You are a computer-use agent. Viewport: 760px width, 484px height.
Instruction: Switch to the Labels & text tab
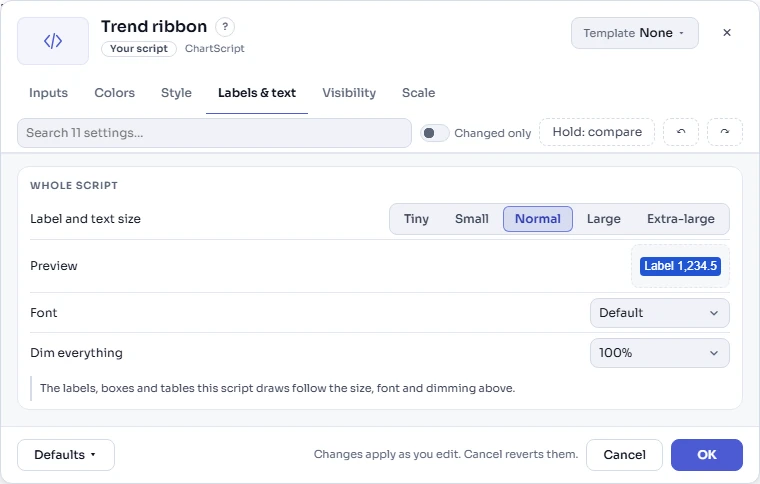point(257,93)
